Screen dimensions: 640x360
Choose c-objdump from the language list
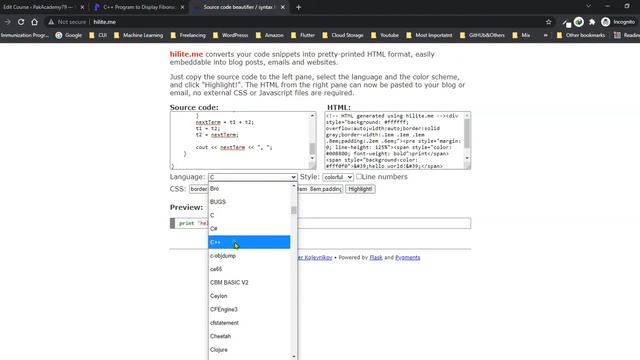(x=249, y=256)
